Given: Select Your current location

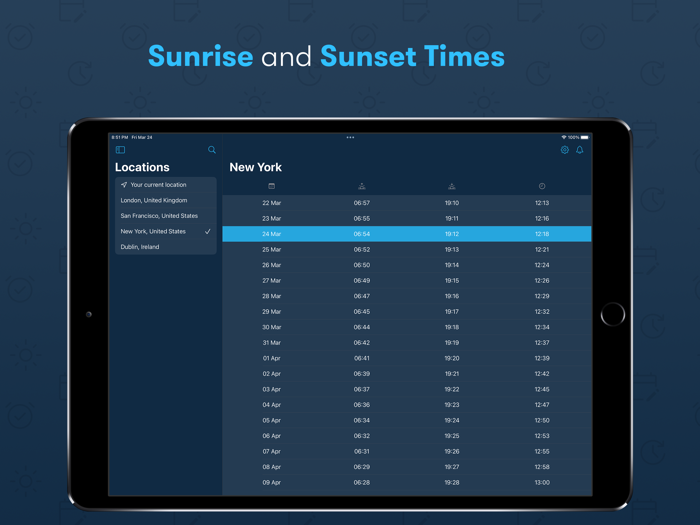Looking at the screenshot, I should [166, 185].
